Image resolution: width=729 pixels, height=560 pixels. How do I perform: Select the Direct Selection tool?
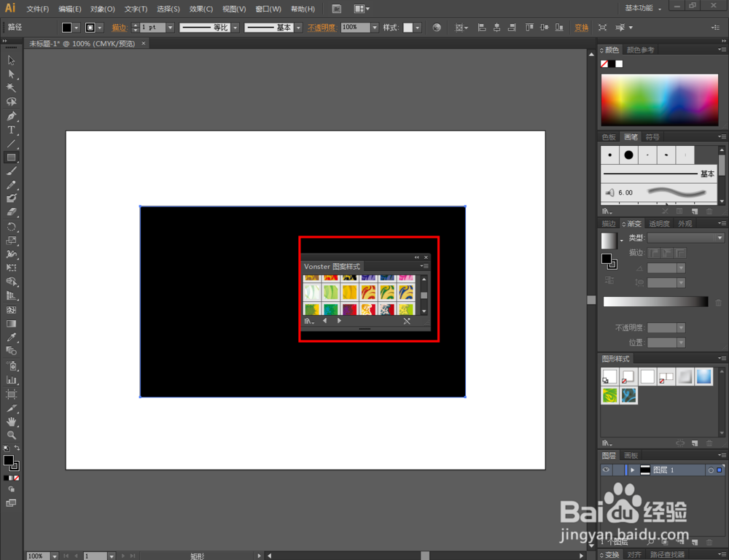pyautogui.click(x=11, y=74)
